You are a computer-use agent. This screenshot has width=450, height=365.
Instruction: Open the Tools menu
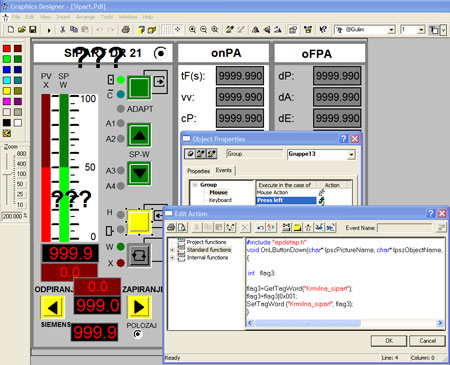pos(107,17)
